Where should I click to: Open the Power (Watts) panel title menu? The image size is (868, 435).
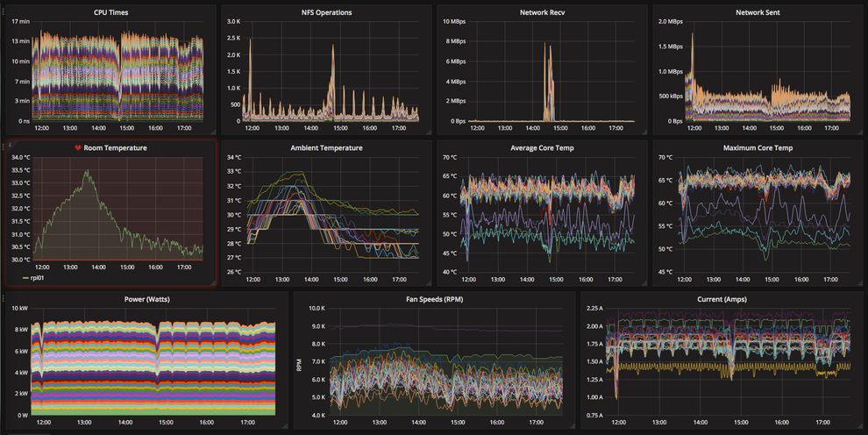tap(147, 300)
